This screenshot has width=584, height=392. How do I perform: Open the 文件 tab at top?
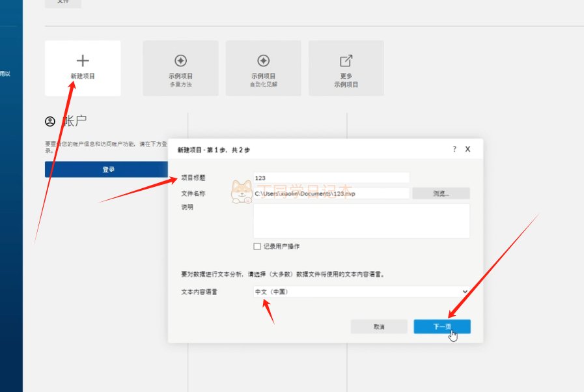[x=63, y=3]
